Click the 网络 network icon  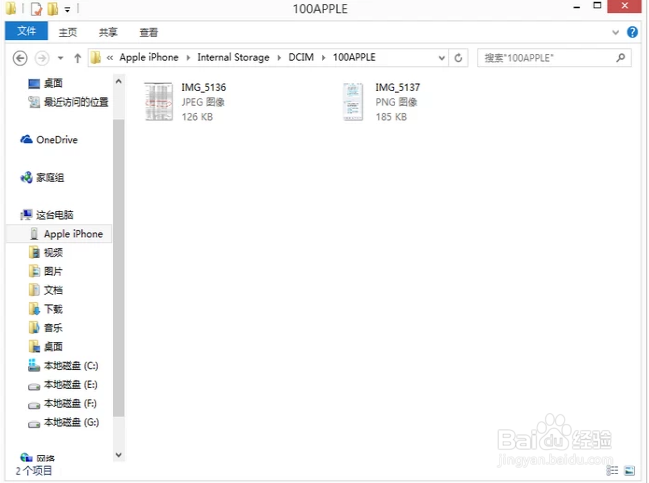[x=26, y=457]
